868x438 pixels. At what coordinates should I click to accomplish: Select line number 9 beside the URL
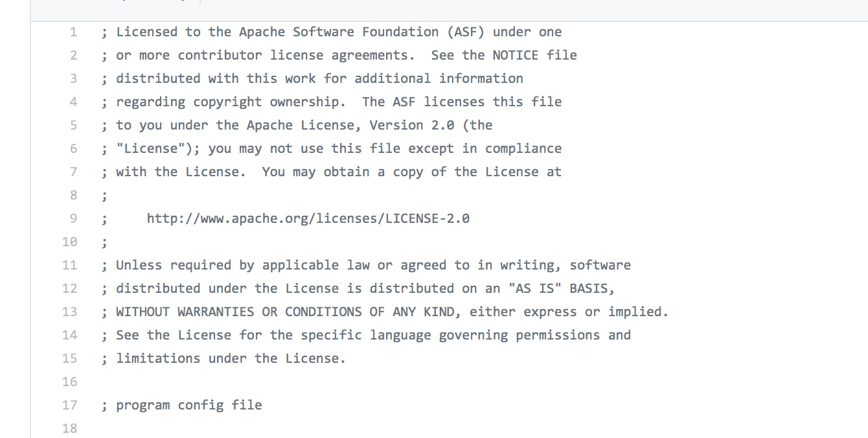click(73, 218)
